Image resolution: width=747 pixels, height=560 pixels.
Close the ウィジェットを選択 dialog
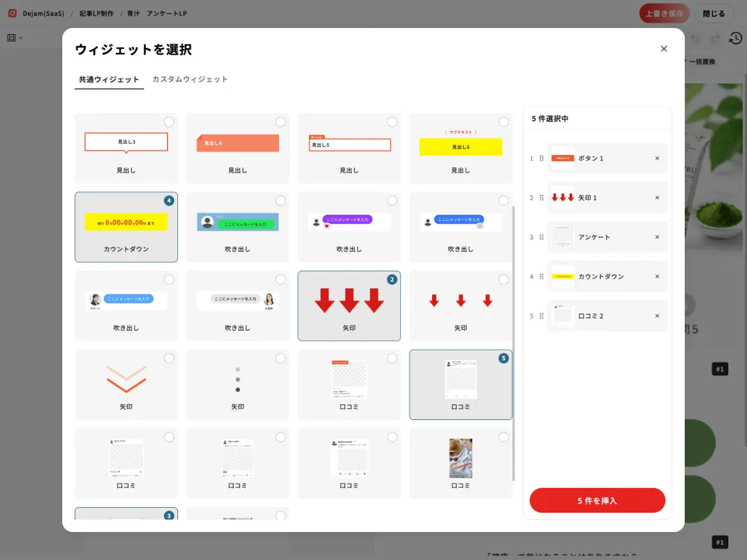(x=664, y=49)
